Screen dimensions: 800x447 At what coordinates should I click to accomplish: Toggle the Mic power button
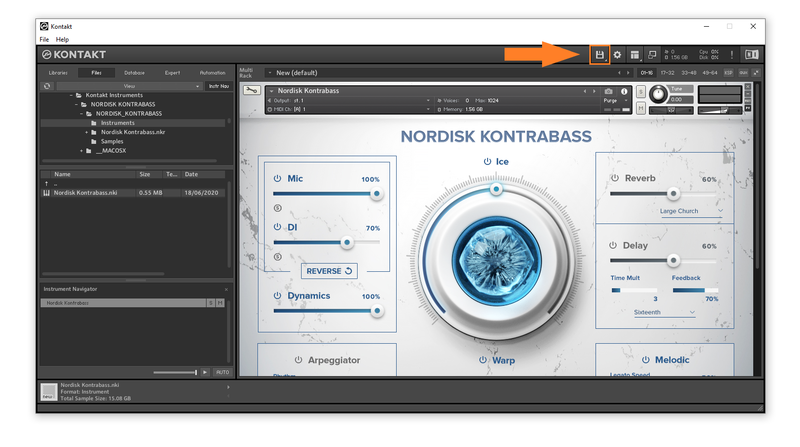pos(278,179)
